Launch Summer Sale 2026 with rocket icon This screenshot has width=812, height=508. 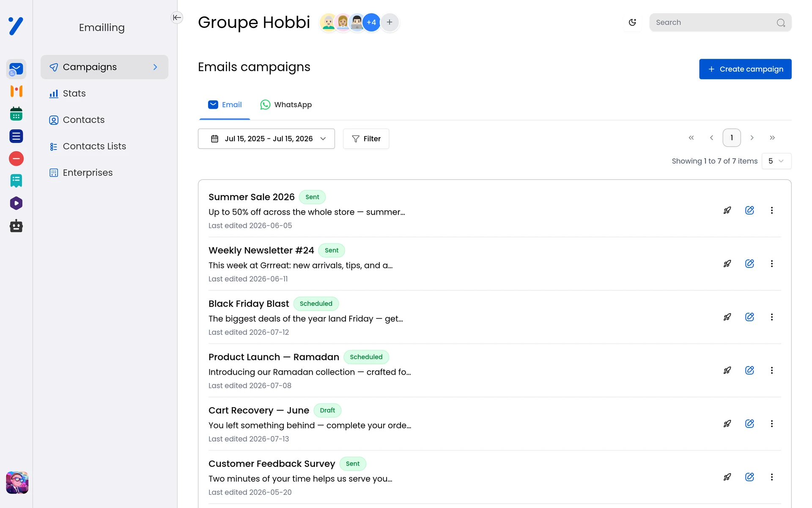pyautogui.click(x=727, y=210)
